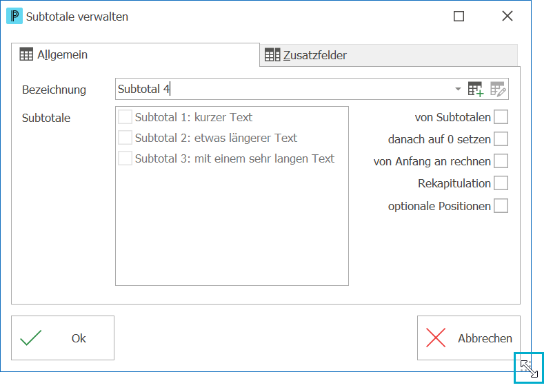Maximize the Subtotale verwalten window
This screenshot has width=553, height=392.
[459, 17]
